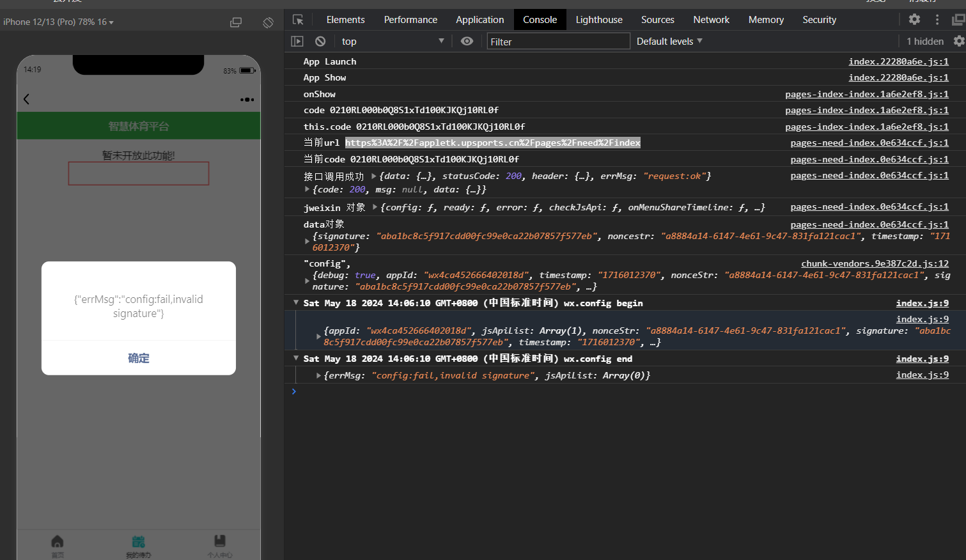Click 确定 button in error dialog
The width and height of the screenshot is (966, 560).
tap(139, 358)
